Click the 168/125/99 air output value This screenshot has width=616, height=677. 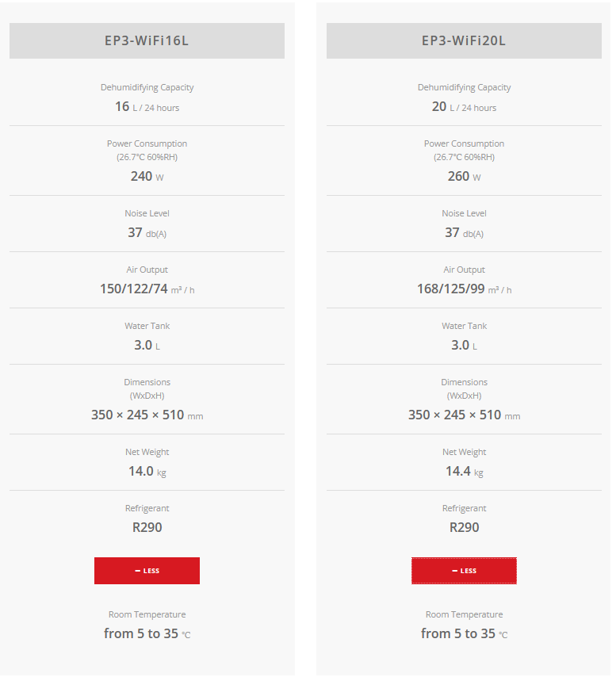pos(464,289)
